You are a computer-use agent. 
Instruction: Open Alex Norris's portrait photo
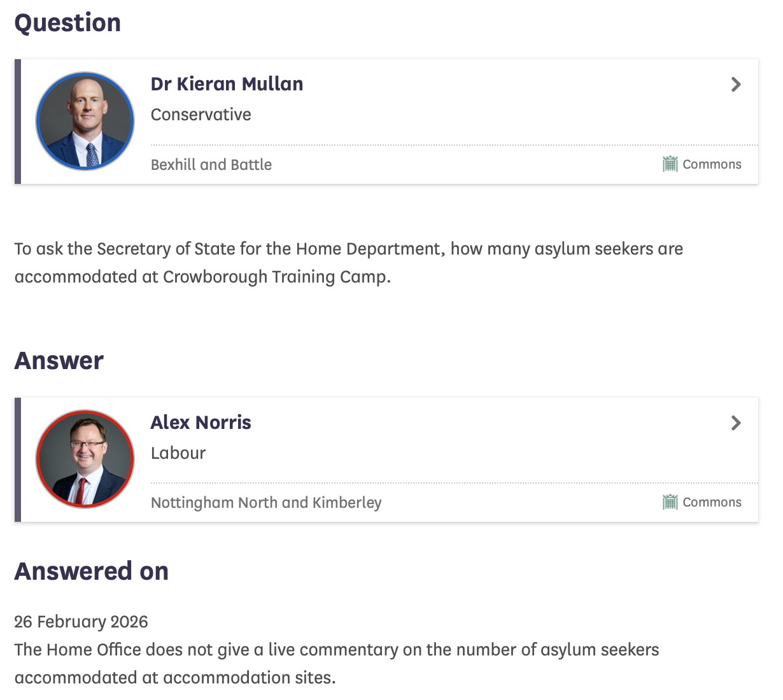click(85, 459)
